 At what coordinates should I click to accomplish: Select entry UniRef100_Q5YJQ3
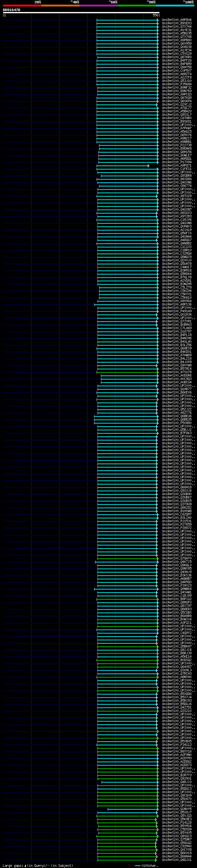click(176, 816)
